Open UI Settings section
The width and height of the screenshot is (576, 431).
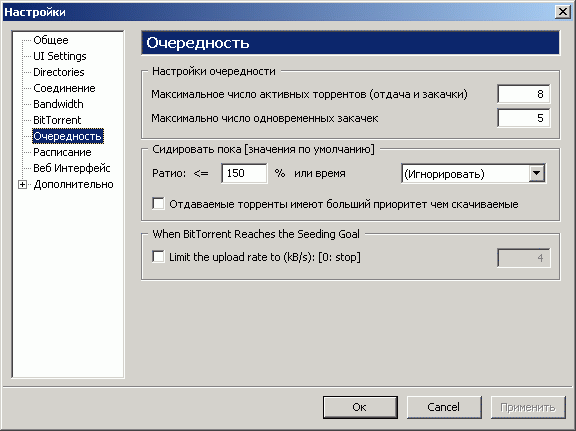(60, 56)
